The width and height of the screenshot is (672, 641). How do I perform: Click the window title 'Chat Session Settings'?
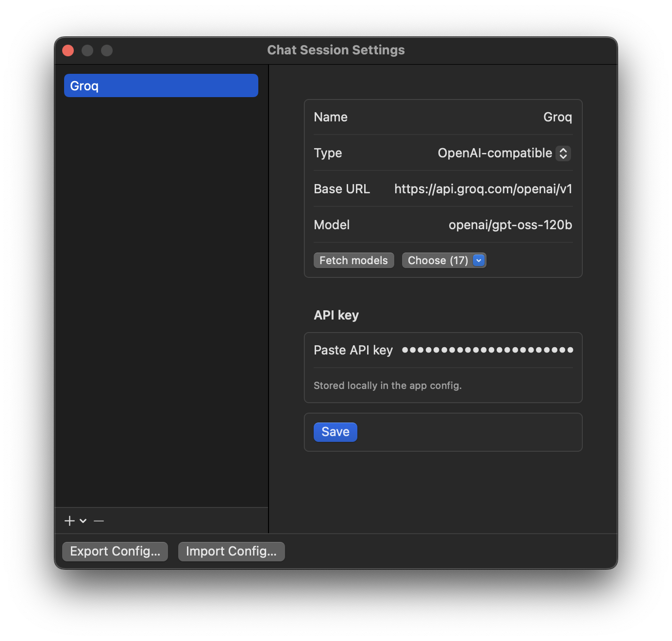tap(336, 50)
